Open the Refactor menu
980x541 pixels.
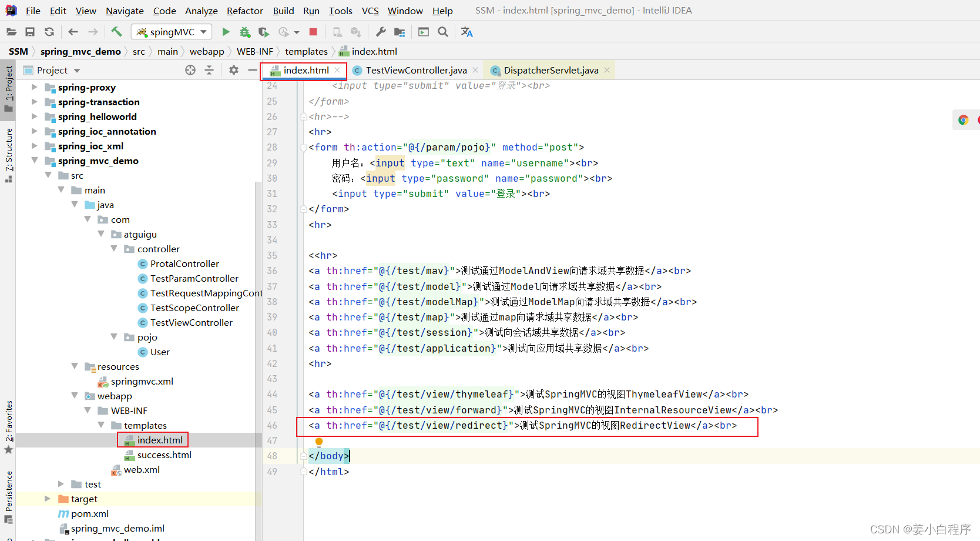click(244, 11)
